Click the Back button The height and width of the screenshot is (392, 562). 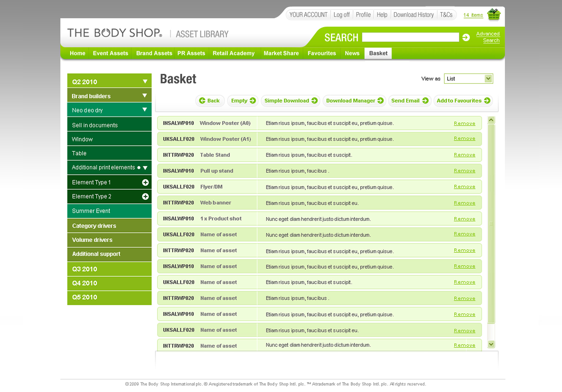pos(209,101)
